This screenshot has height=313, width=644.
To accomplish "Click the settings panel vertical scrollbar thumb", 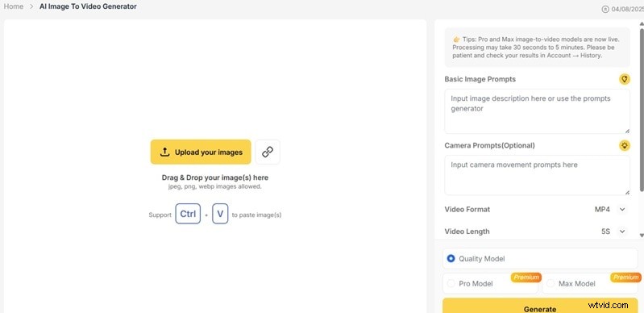I will 642,111.
